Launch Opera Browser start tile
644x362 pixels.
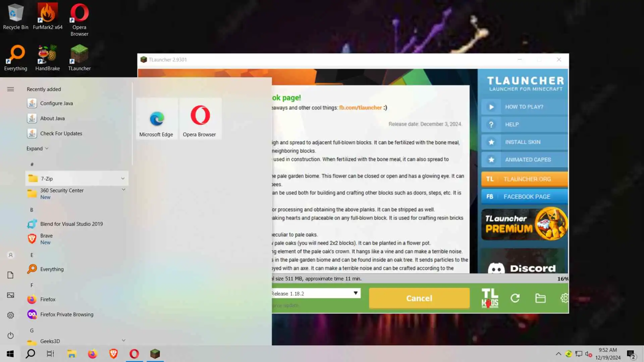coord(200,119)
